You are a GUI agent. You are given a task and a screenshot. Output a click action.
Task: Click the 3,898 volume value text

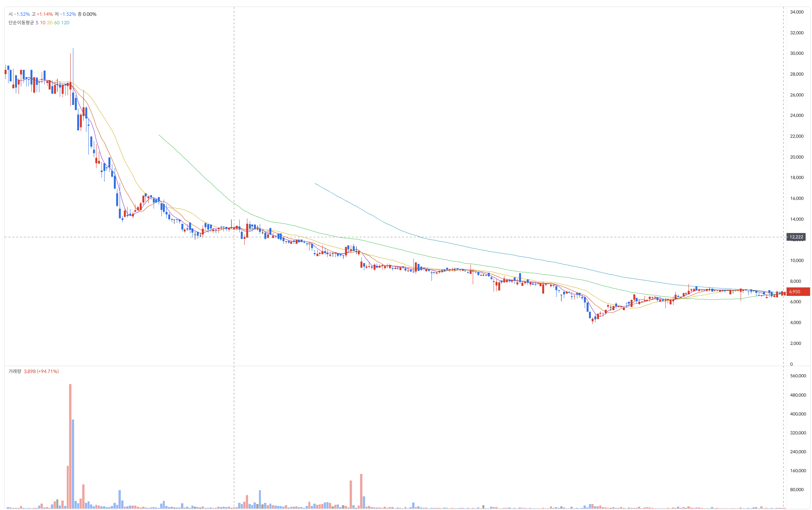(x=30, y=371)
